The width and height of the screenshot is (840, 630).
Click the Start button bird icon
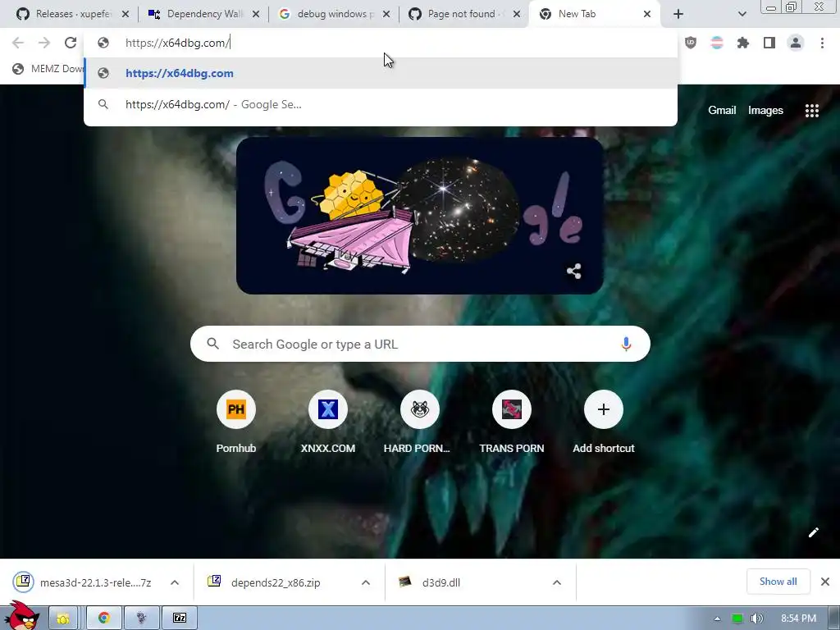[x=21, y=616]
